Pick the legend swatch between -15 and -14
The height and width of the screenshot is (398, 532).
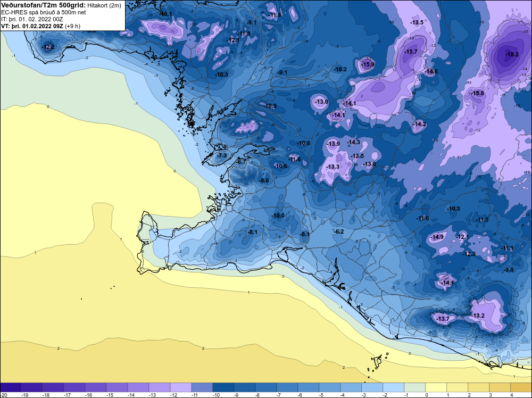[x=117, y=387]
